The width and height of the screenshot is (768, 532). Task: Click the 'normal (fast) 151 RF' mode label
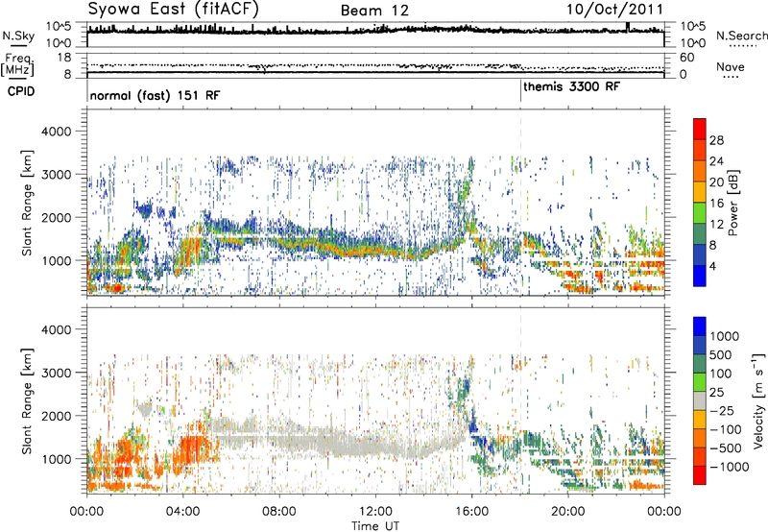pos(155,95)
